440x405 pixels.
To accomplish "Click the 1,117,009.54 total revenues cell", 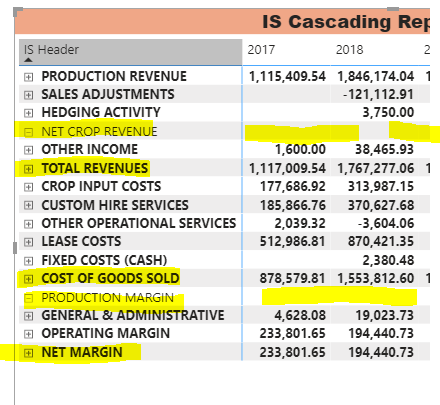I will click(287, 169).
